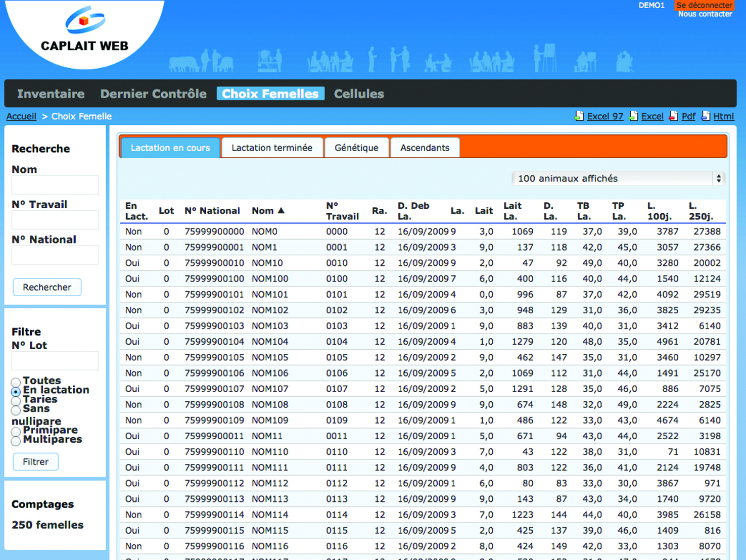The height and width of the screenshot is (560, 746).
Task: Focus the N° Lot filter input field
Action: pos(55,361)
